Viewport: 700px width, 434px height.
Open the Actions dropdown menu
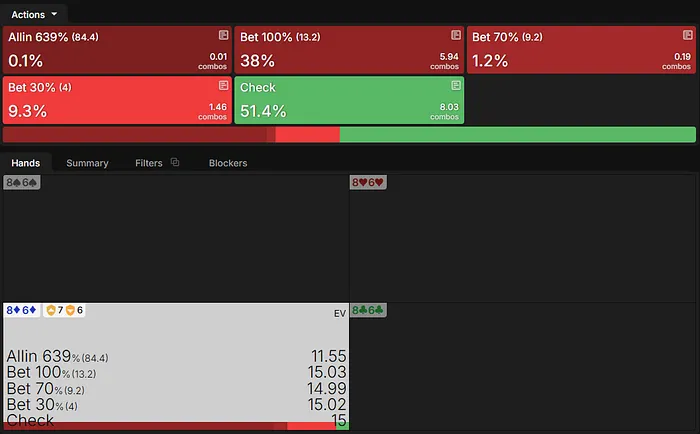(x=35, y=13)
